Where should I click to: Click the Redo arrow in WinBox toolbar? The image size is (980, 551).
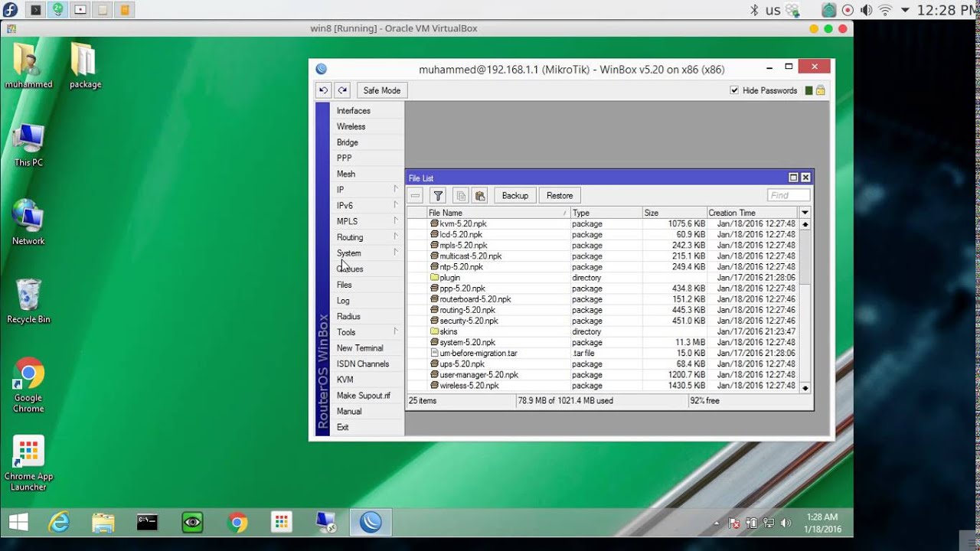tap(342, 90)
